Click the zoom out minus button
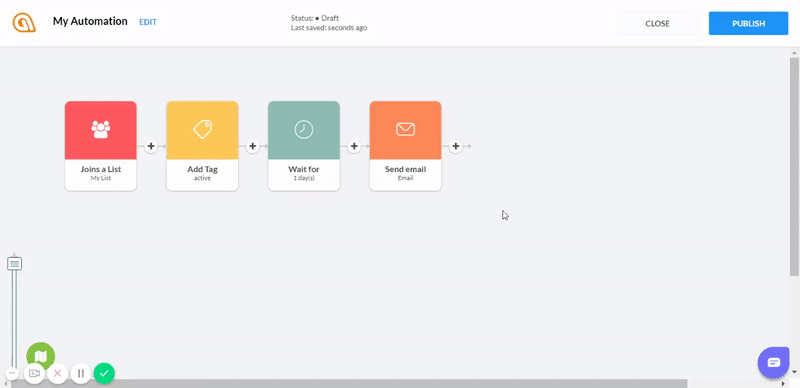The image size is (800, 388). (12, 373)
